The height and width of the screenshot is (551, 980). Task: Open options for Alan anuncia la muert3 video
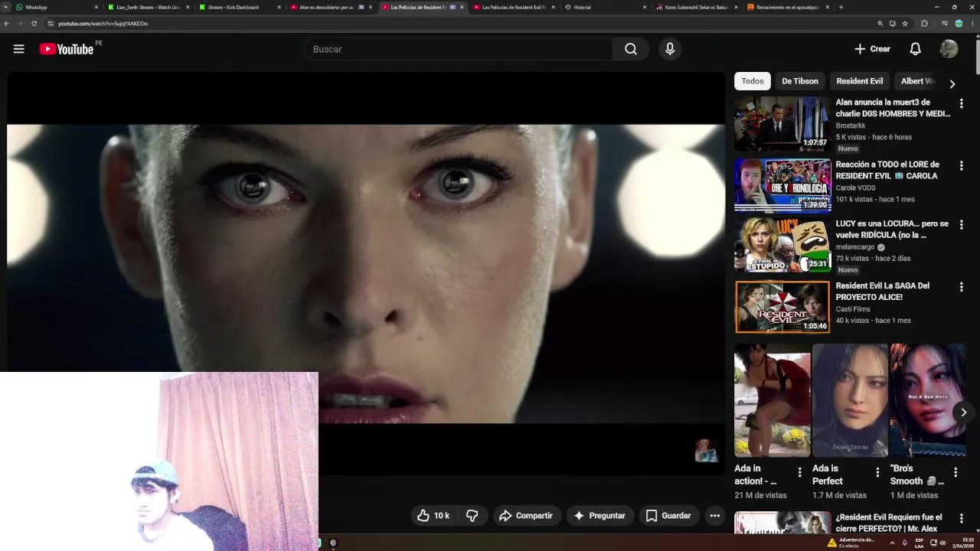tap(962, 103)
